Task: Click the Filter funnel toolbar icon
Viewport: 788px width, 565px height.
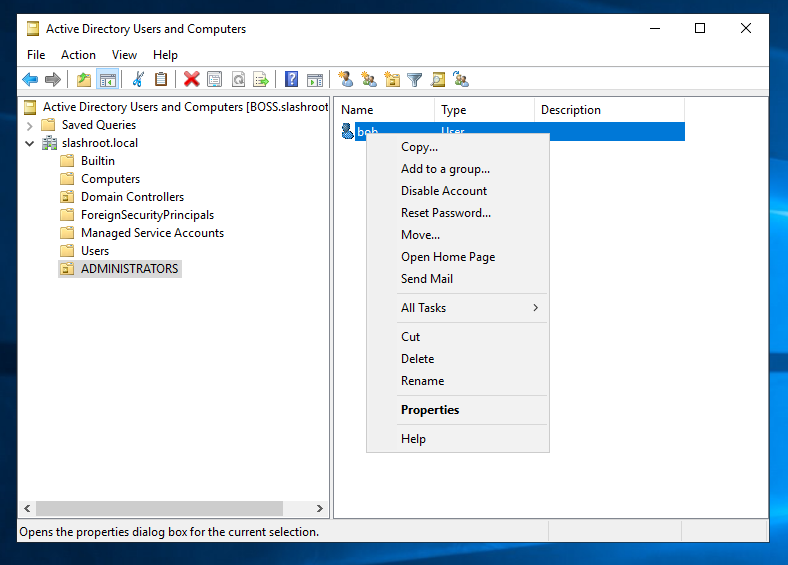Action: pyautogui.click(x=414, y=80)
